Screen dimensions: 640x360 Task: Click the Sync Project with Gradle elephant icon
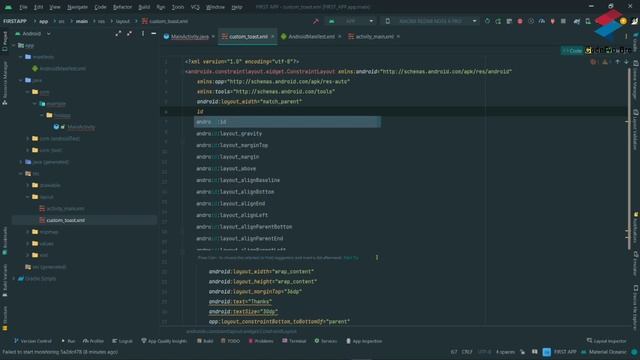click(577, 21)
